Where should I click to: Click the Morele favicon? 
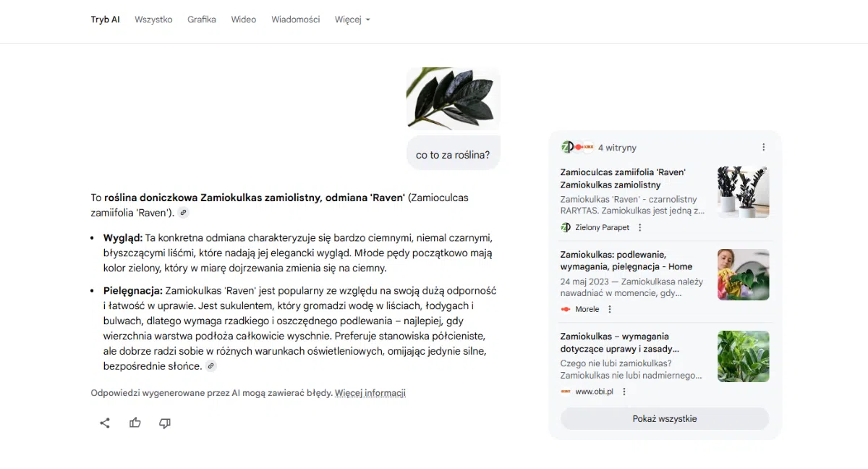point(565,309)
